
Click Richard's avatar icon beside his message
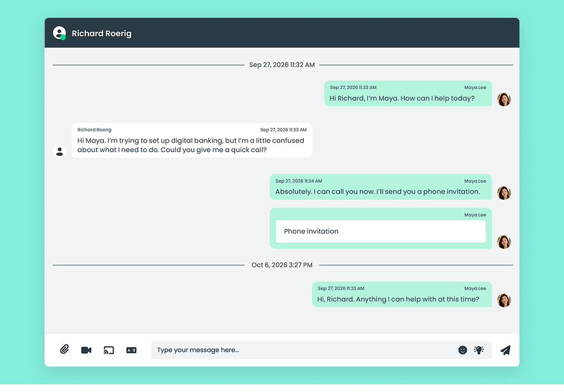pyautogui.click(x=60, y=151)
